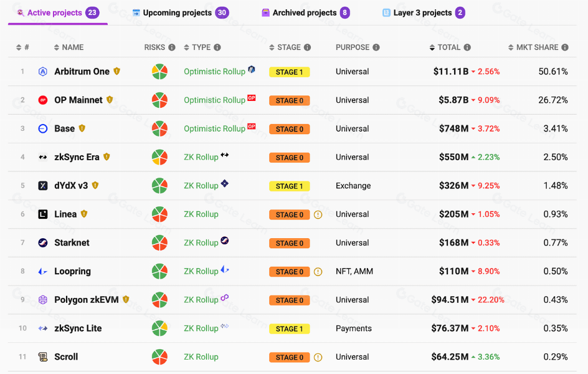Screen dimensions: 588x374
Task: Click the Optimistic Rollup link for Arbitrum One
Action: click(x=214, y=71)
